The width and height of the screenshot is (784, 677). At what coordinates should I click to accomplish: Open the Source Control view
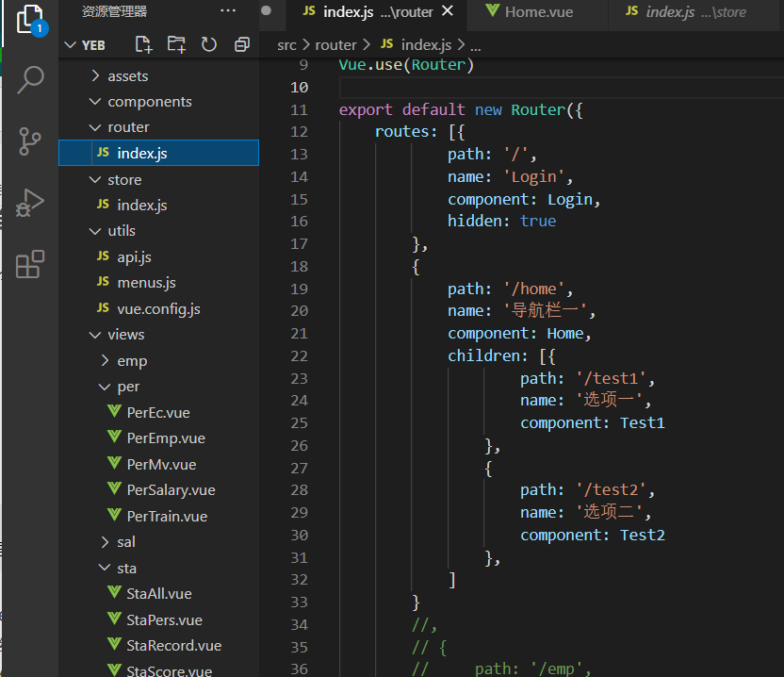point(30,141)
